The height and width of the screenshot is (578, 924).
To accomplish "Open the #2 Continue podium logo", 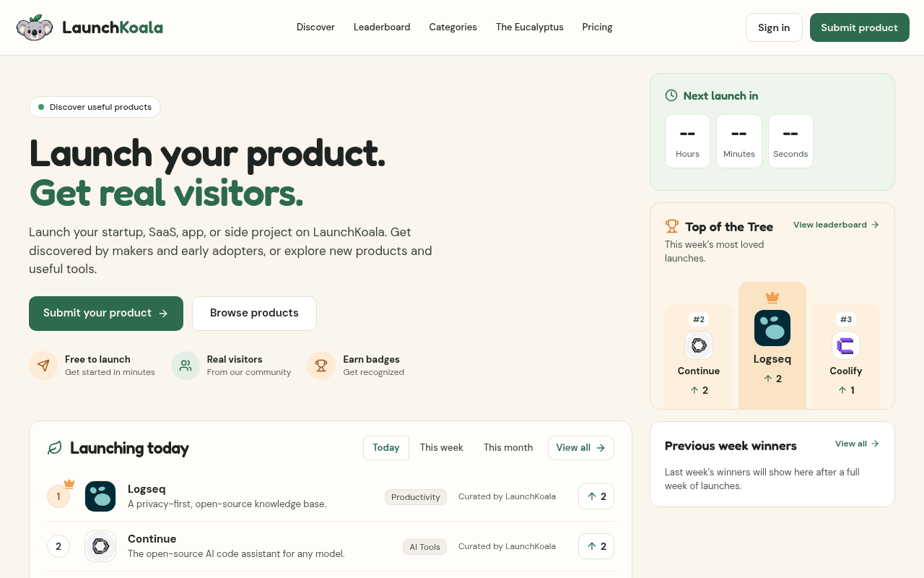I will tap(699, 345).
